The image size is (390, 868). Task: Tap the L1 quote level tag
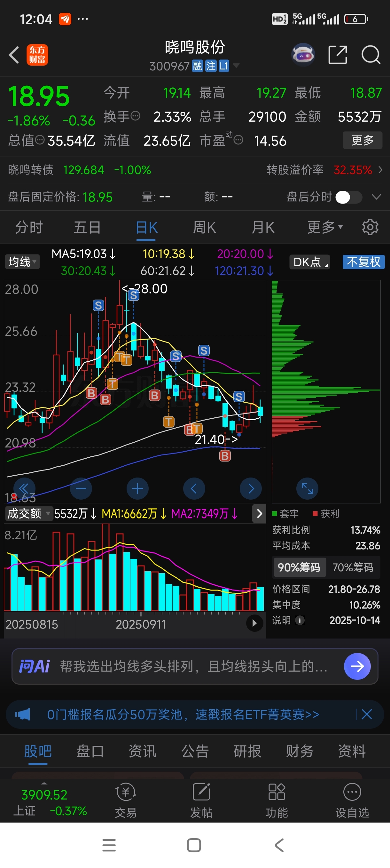[x=224, y=66]
